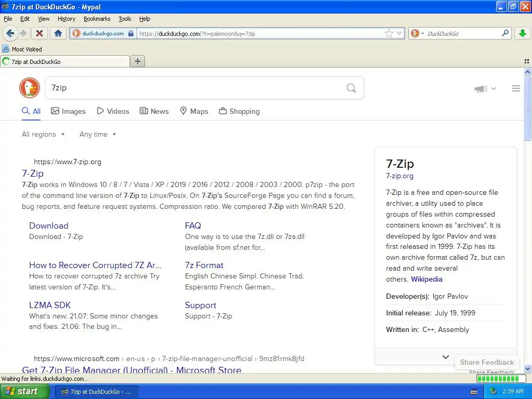Open the Any time filter dropdown
Image resolution: width=532 pixels, height=399 pixels.
(98, 135)
